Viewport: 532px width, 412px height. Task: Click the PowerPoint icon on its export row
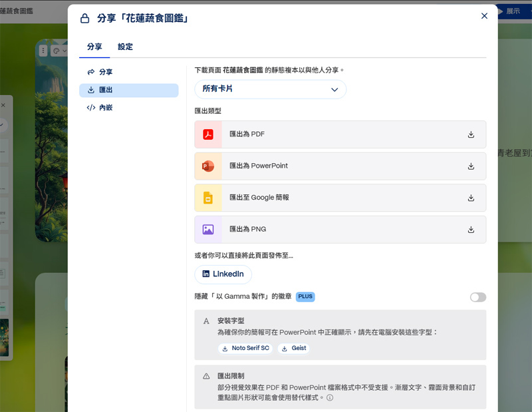pyautogui.click(x=209, y=166)
